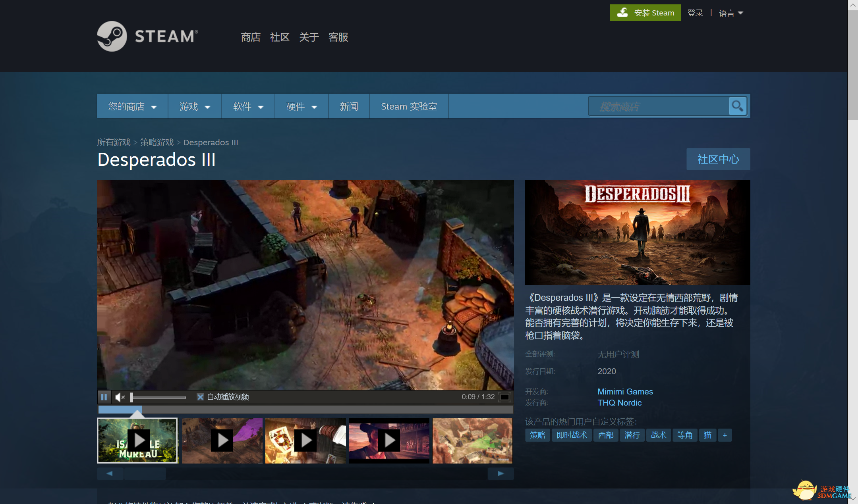The height and width of the screenshot is (504, 858).
Task: Click the install Steam download icon
Action: click(622, 13)
